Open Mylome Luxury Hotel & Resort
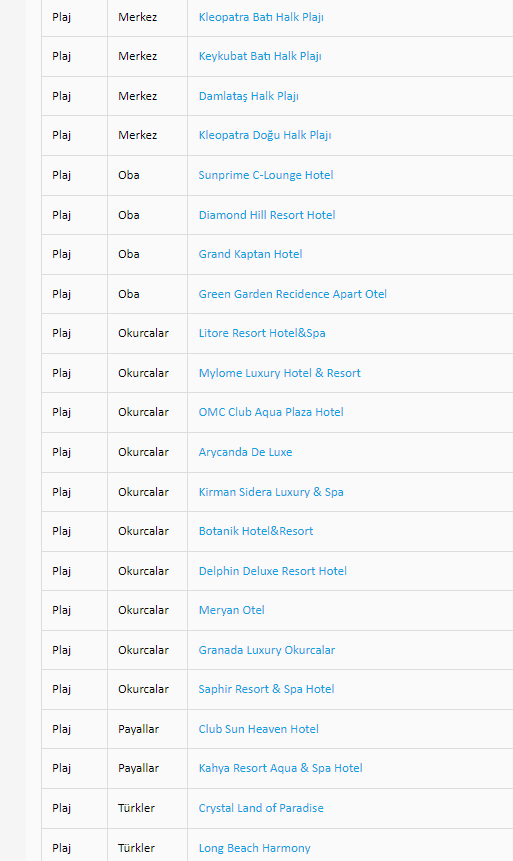The width and height of the screenshot is (513, 861). tap(280, 373)
